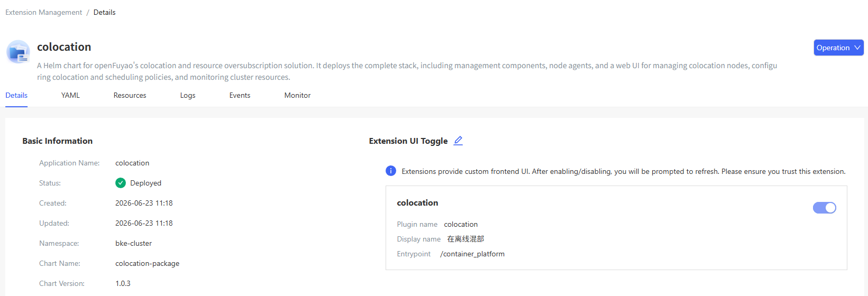Screen dimensions: 868x296
Task: Click the colocation application logo icon
Action: (x=18, y=52)
